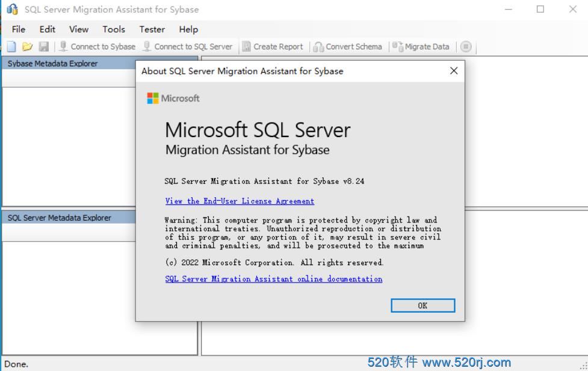
Task: Open the Edit menu
Action: point(48,29)
